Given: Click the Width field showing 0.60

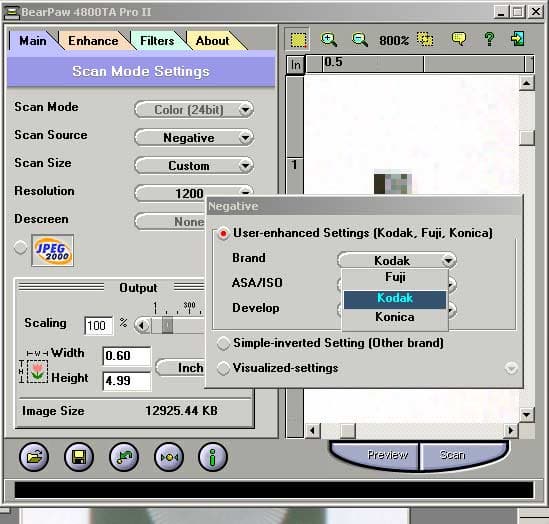Looking at the screenshot, I should pyautogui.click(x=126, y=356).
